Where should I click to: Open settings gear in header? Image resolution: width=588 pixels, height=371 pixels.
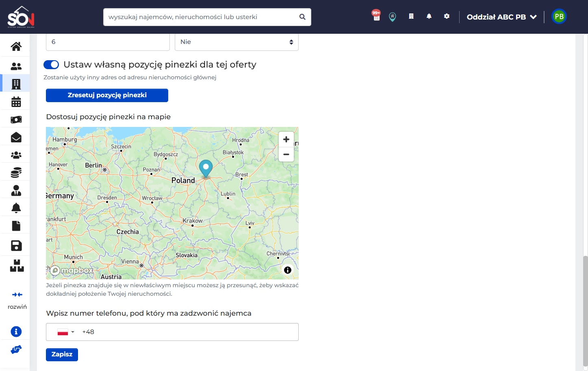(447, 16)
